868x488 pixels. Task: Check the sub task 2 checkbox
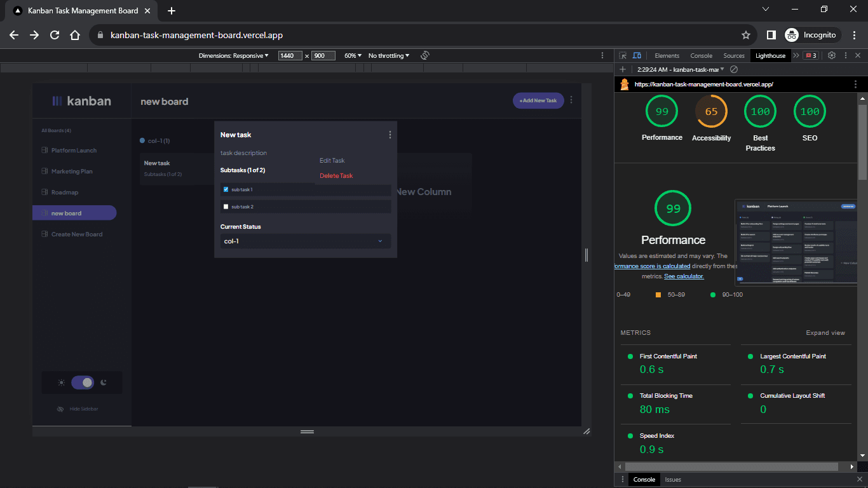(x=226, y=207)
